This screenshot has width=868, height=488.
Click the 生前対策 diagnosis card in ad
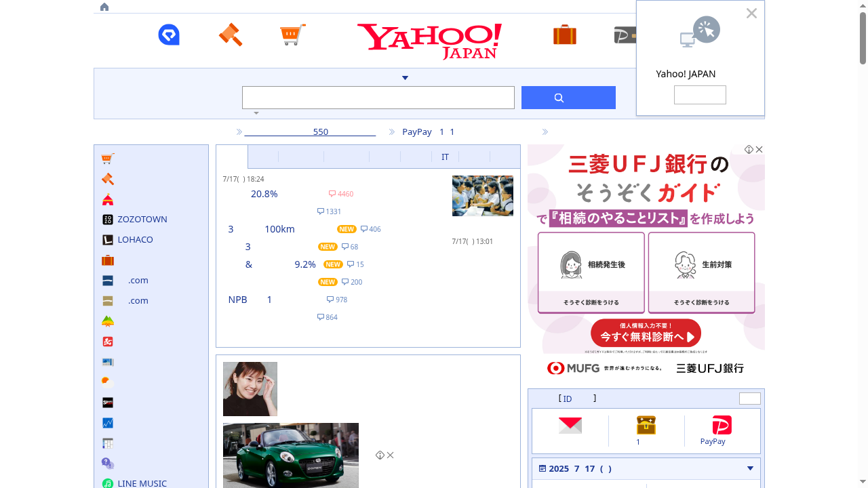(x=702, y=272)
